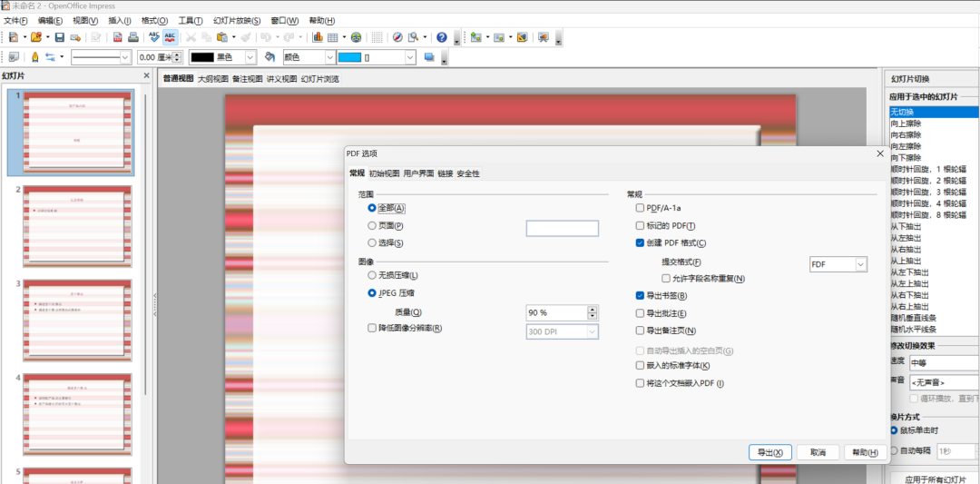Check 嵌入的标准字体(K) option
This screenshot has width=980, height=484.
coord(640,365)
